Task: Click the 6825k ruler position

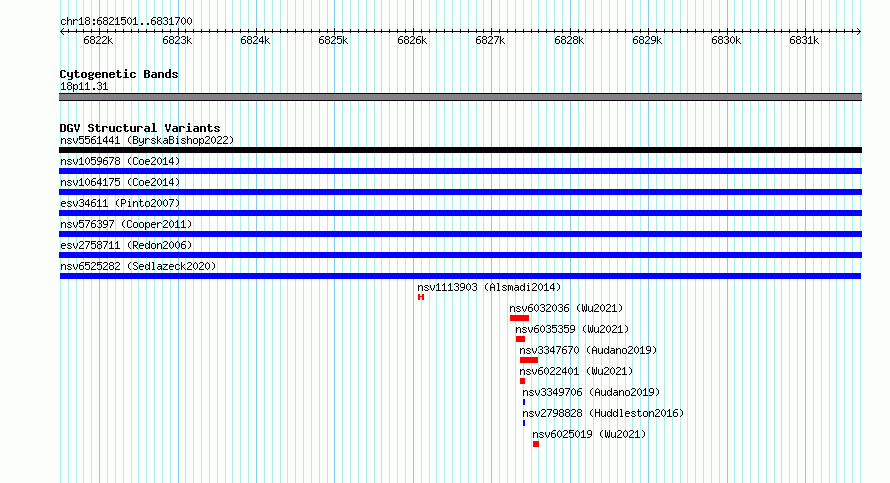Action: coord(334,40)
